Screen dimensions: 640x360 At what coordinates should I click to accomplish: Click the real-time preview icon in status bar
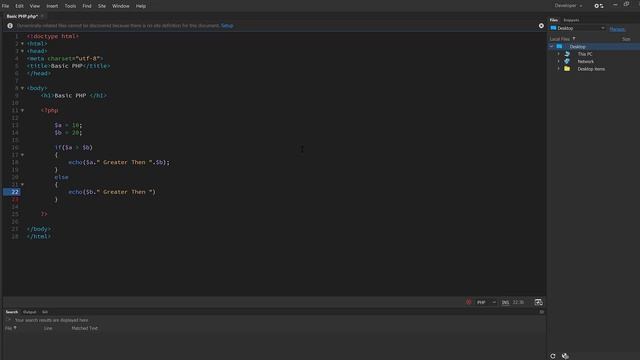point(538,302)
